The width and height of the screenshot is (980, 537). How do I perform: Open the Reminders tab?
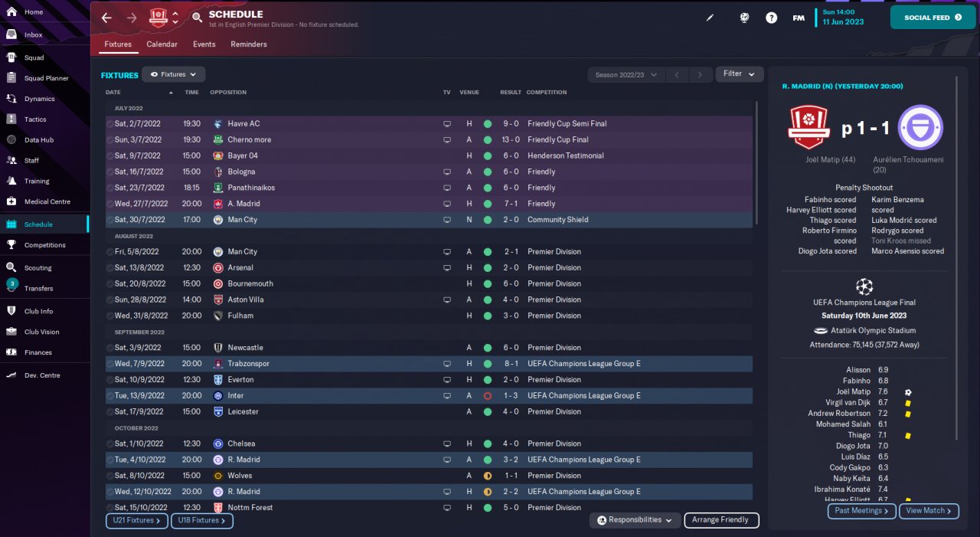(249, 44)
